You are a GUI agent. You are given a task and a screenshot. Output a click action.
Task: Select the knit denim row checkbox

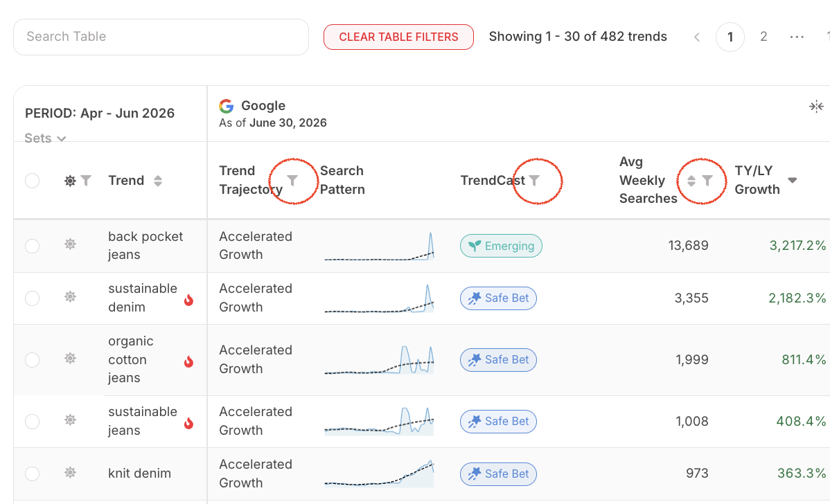coord(33,474)
